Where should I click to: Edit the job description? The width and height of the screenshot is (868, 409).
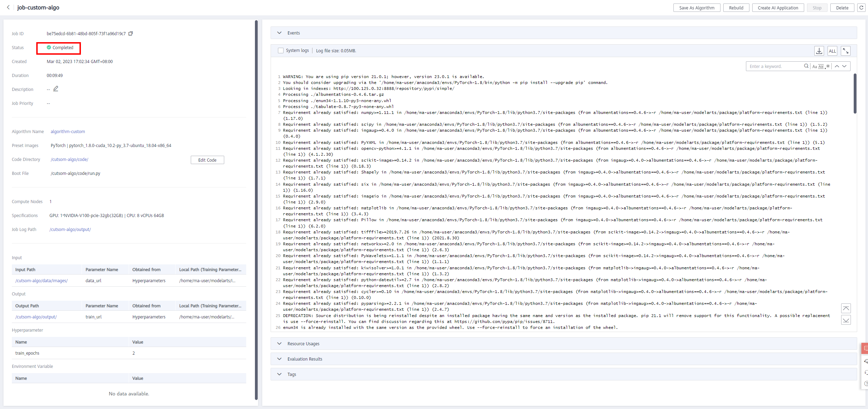(56, 89)
